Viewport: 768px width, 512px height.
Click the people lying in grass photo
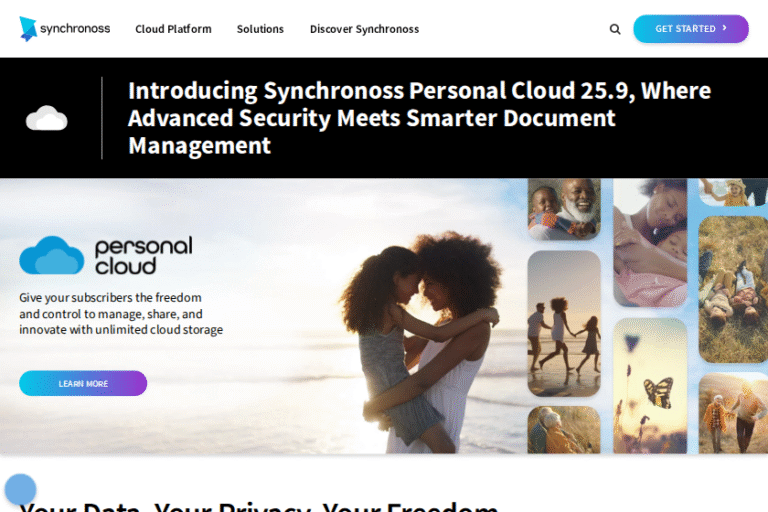tap(733, 290)
